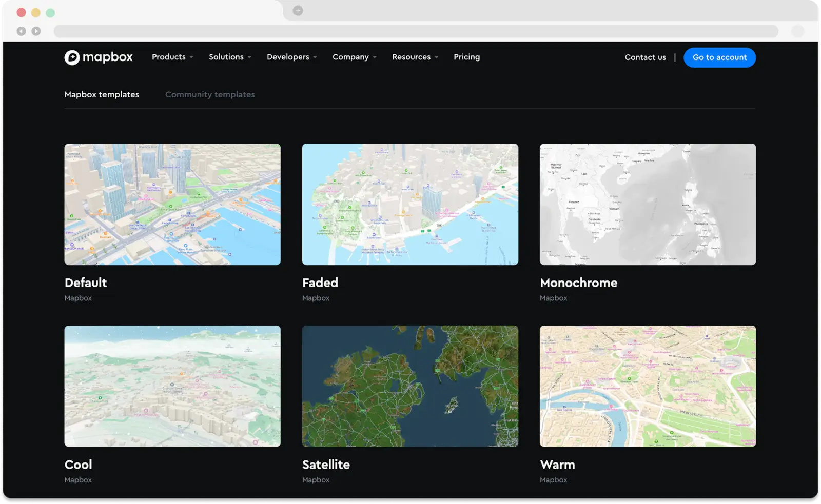Click the browser back arrow icon
The image size is (821, 504).
click(x=21, y=31)
